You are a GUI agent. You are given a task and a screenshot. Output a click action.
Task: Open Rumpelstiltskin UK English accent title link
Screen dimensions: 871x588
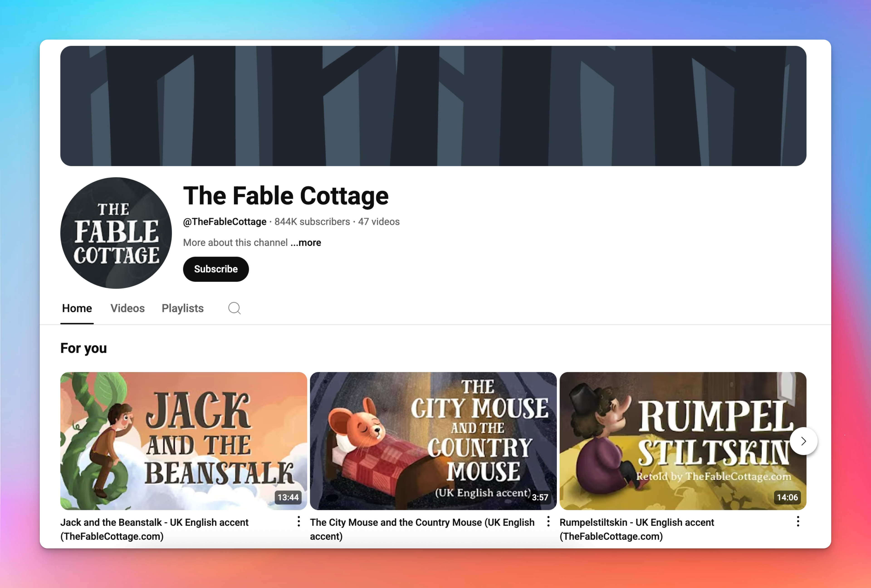(x=637, y=529)
